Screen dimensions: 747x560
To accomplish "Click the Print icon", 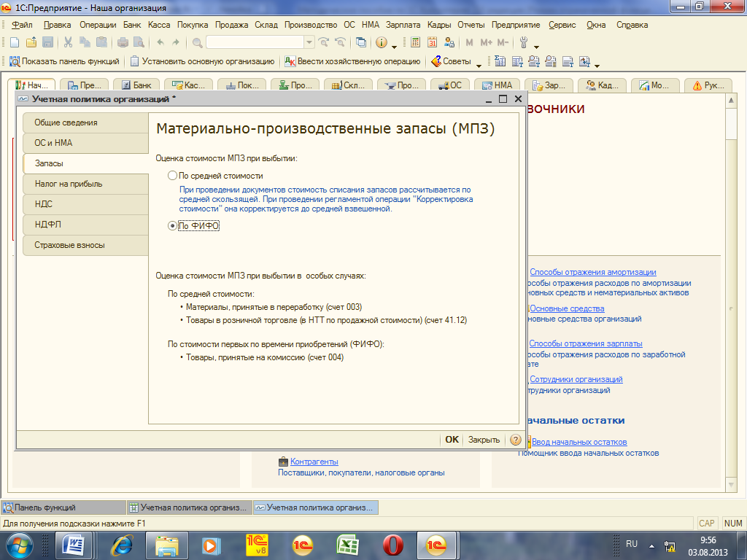I will point(123,42).
